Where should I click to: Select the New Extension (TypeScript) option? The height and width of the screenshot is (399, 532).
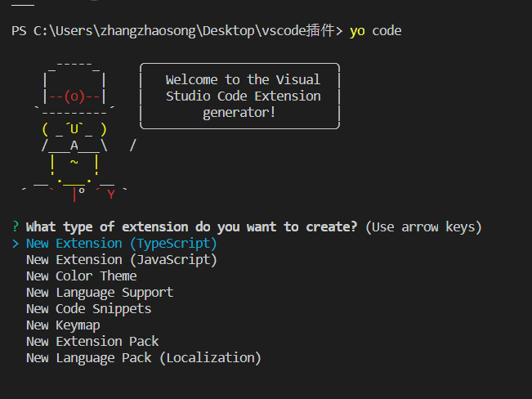point(121,244)
